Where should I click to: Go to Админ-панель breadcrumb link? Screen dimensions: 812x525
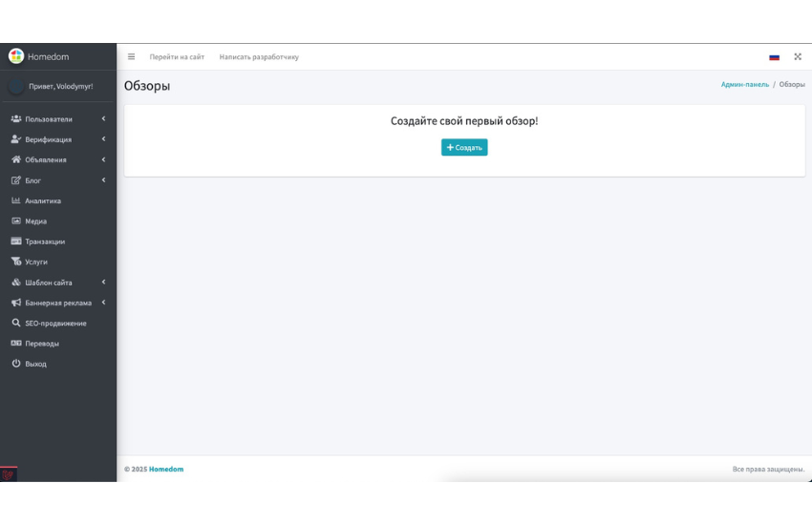tap(744, 85)
